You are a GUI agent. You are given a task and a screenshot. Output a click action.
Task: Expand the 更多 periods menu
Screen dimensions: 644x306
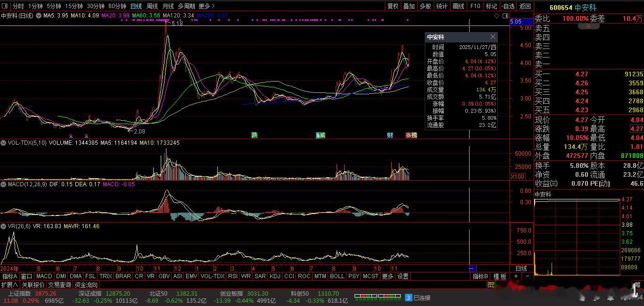(x=206, y=6)
